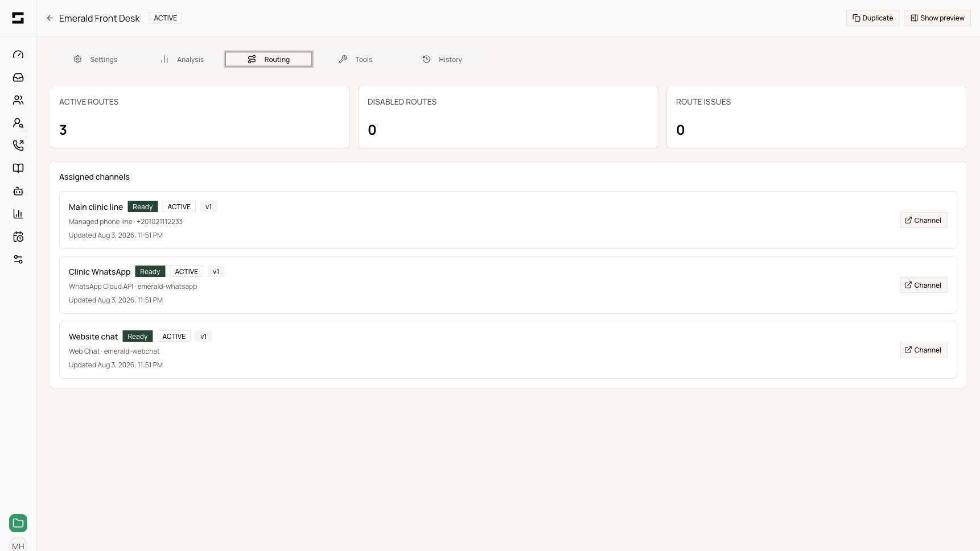Screen dimensions: 980x551
Task: Click the phone number +201021112233
Action: [x=160, y=222]
